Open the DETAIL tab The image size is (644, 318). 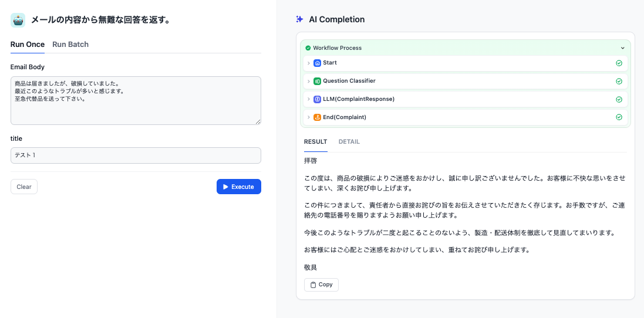click(x=349, y=142)
